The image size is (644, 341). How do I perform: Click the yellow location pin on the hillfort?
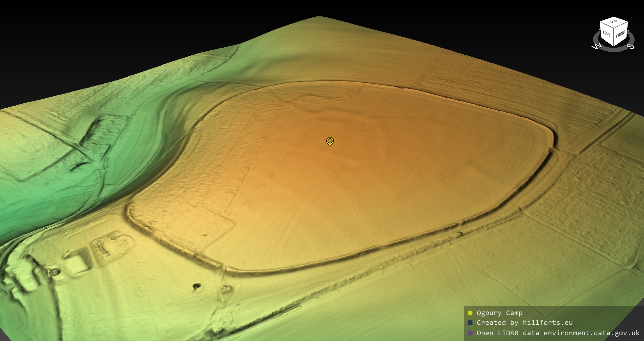click(330, 141)
